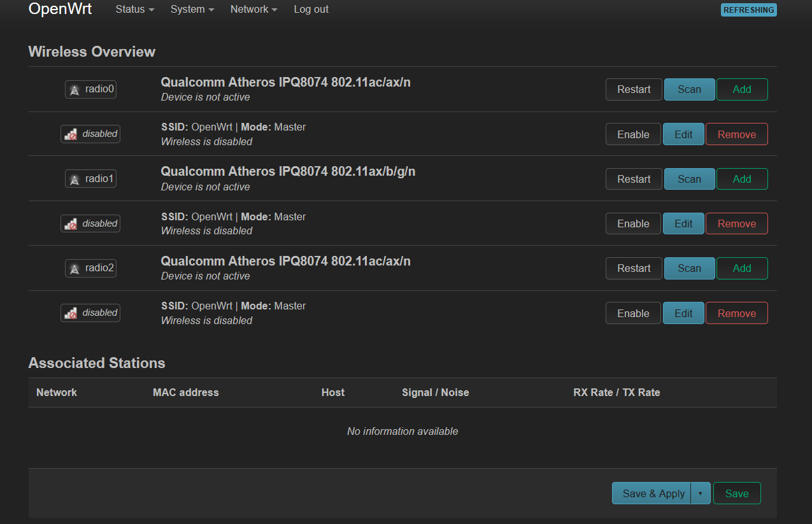Image resolution: width=812 pixels, height=524 pixels.
Task: Open the Network menu
Action: (x=253, y=10)
